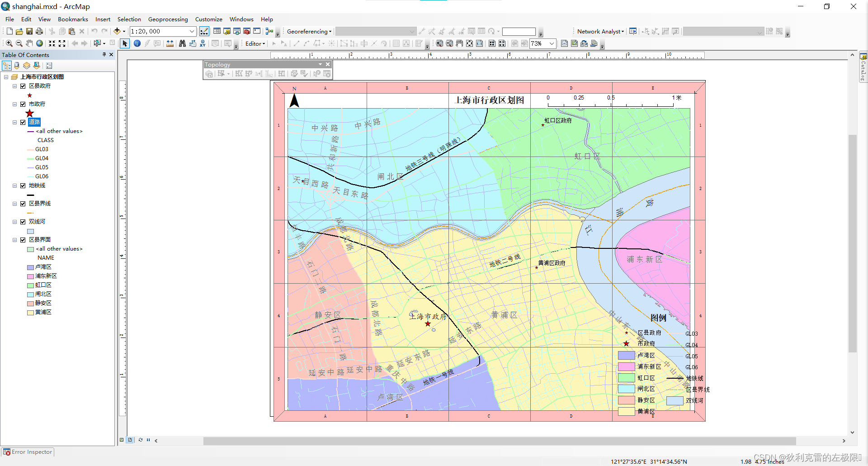Open the Geoprocessing menu
Screen dimensions: 868x466
(168, 19)
